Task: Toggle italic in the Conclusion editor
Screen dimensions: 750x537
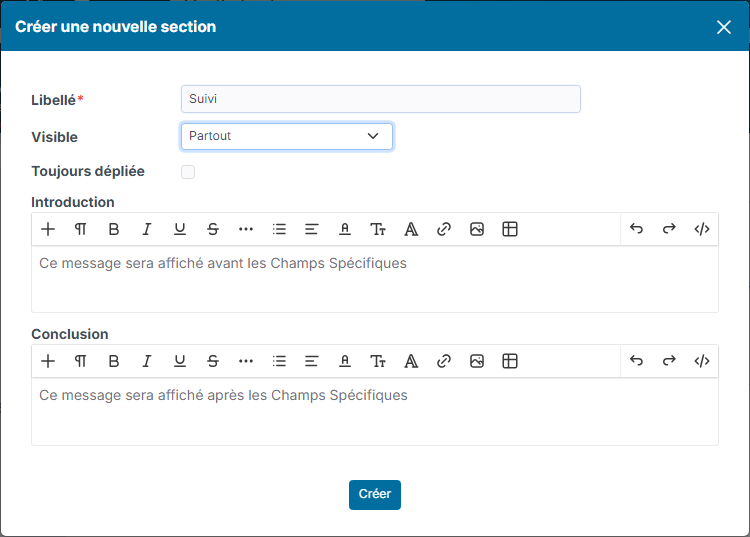Action: click(146, 361)
